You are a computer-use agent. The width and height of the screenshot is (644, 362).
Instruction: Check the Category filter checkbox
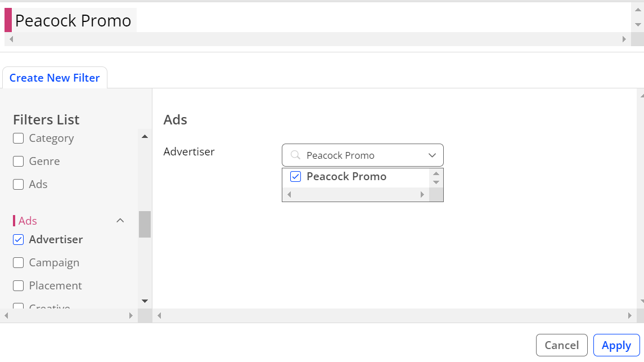point(18,138)
